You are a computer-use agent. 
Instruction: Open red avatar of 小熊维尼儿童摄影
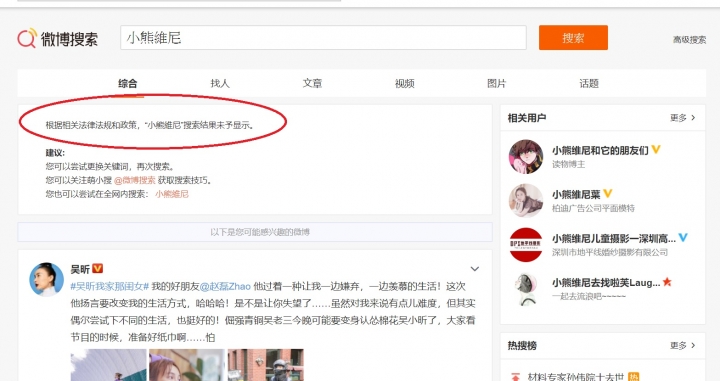(x=526, y=245)
